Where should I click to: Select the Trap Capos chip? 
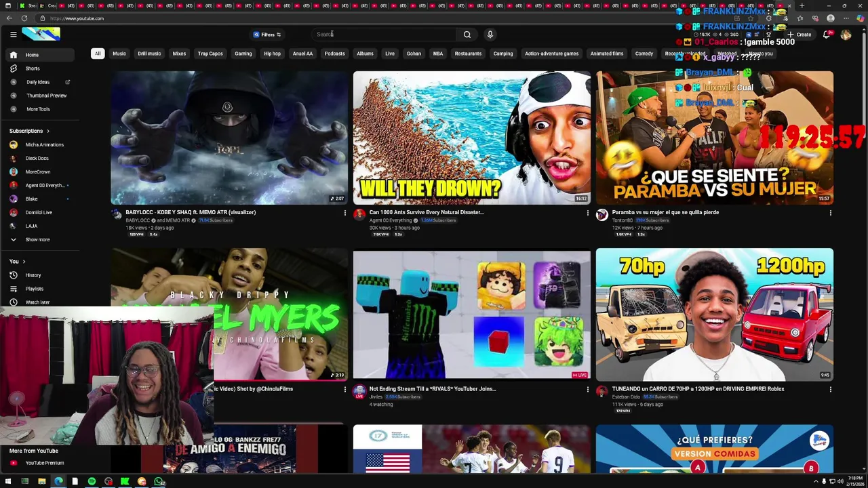tap(210, 54)
